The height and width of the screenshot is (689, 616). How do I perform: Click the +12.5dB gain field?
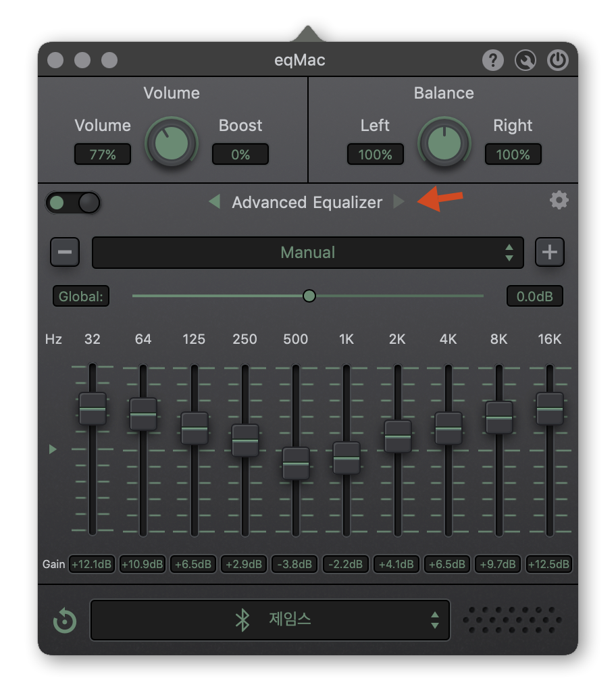click(548, 564)
